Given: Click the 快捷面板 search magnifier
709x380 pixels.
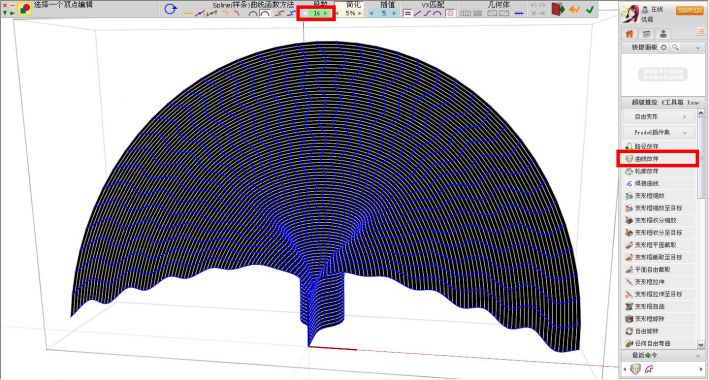Looking at the screenshot, I should tap(675, 48).
